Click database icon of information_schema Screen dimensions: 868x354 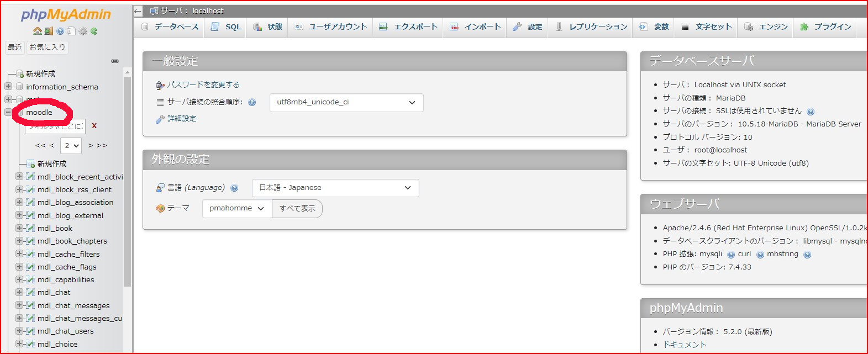[19, 87]
